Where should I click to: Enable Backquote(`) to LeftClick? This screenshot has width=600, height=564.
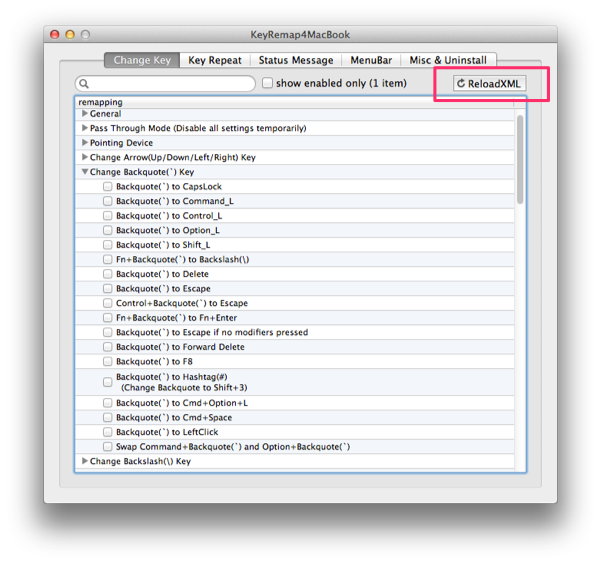point(108,432)
